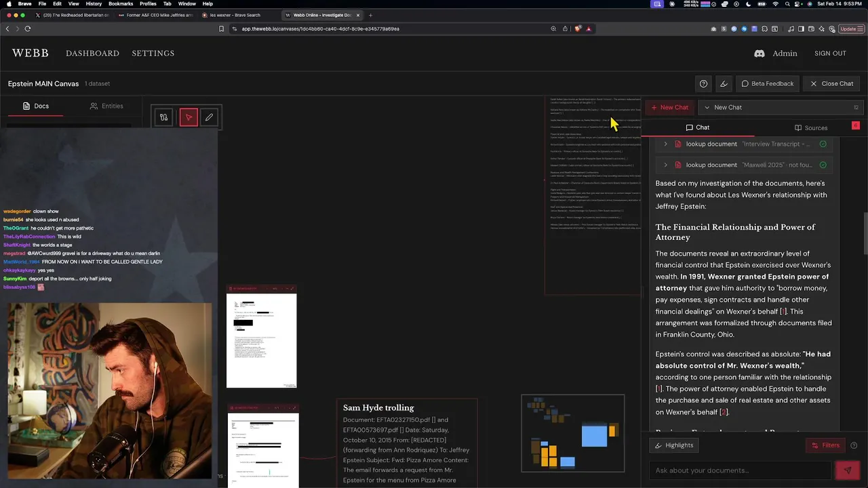Click the canvas minimap with blue blocks
The image size is (868, 488).
(x=573, y=434)
